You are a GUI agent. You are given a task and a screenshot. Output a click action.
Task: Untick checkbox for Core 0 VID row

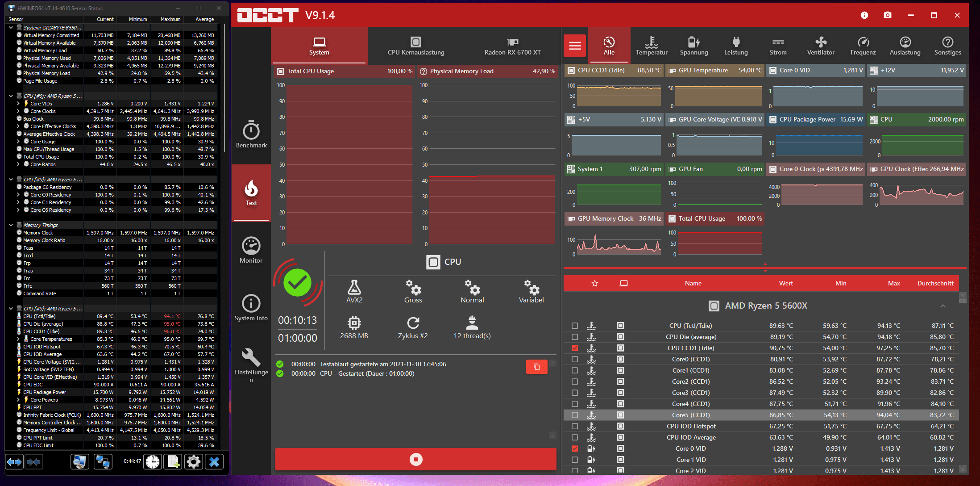[x=575, y=448]
